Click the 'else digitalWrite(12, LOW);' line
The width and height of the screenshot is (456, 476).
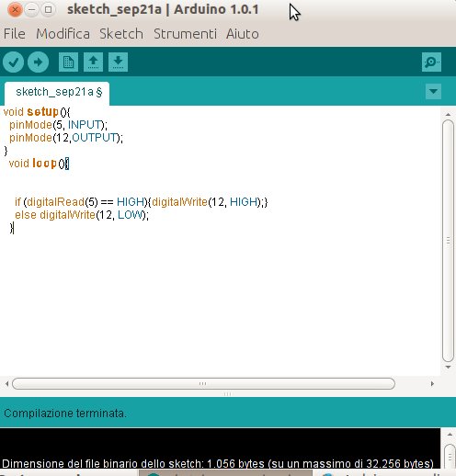pyautogui.click(x=82, y=215)
